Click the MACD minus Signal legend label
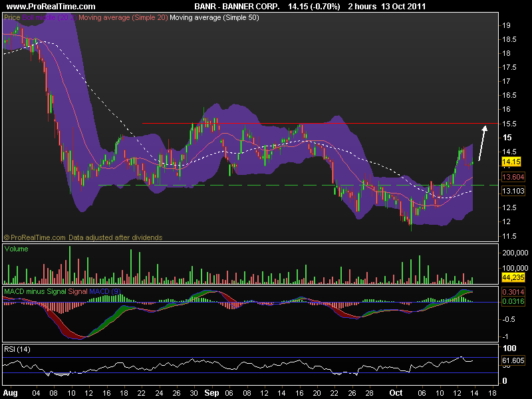This screenshot has height=399, width=532. 35,291
